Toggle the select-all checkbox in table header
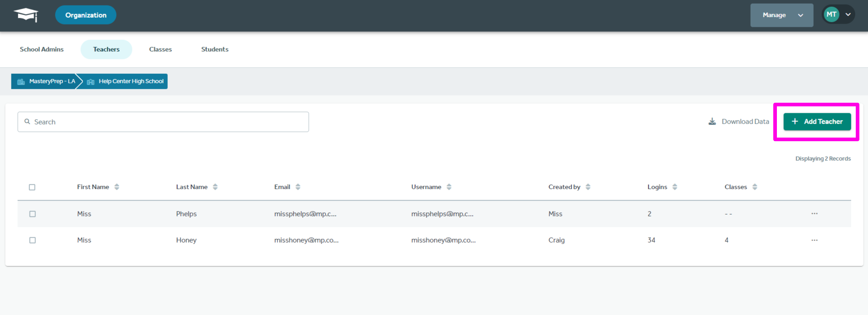Viewport: 868px width, 315px height. pos(32,187)
